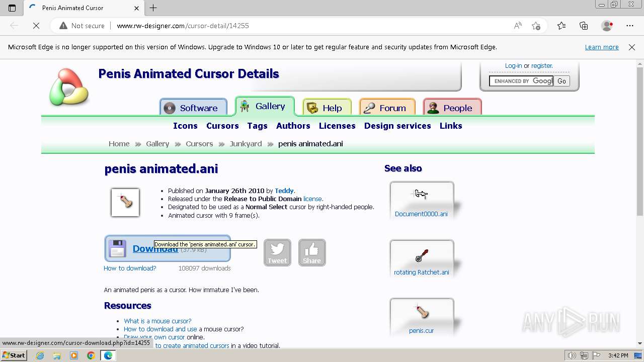
Task: Open the create animated cursors tutorial link
Action: click(x=192, y=345)
